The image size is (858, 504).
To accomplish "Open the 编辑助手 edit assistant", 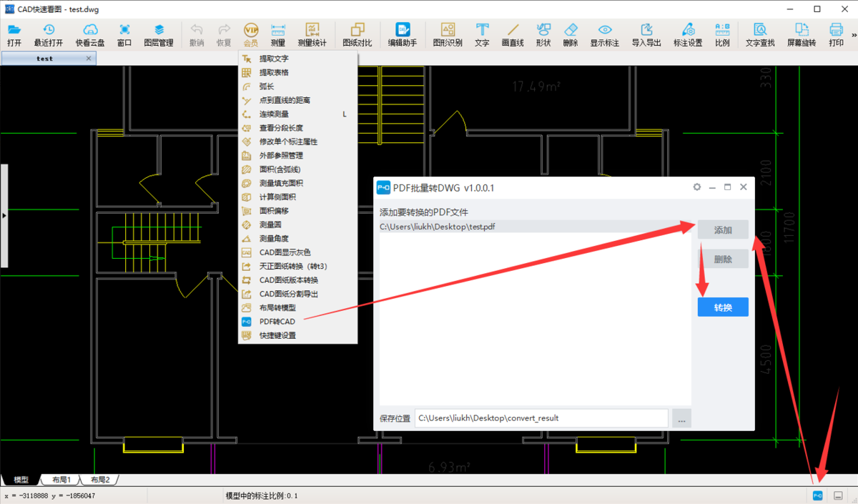I will pos(403,34).
